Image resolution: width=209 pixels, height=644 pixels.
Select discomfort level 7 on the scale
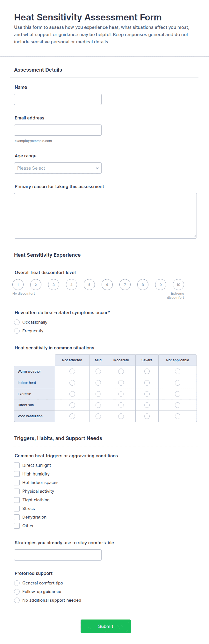(125, 285)
